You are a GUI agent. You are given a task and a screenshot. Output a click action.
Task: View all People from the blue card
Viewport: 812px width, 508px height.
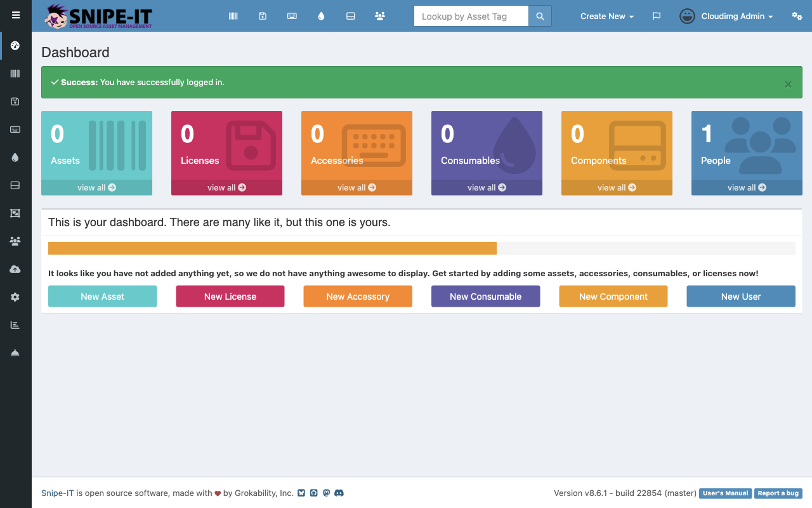pos(747,187)
